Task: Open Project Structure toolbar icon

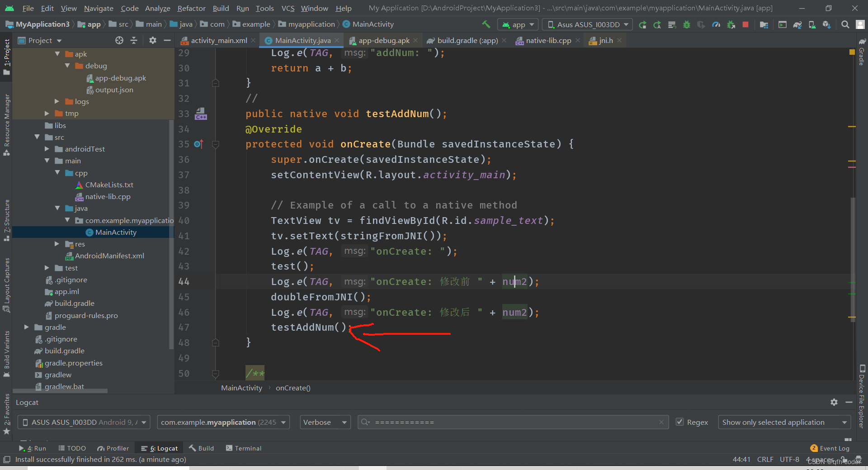Action: tap(764, 24)
